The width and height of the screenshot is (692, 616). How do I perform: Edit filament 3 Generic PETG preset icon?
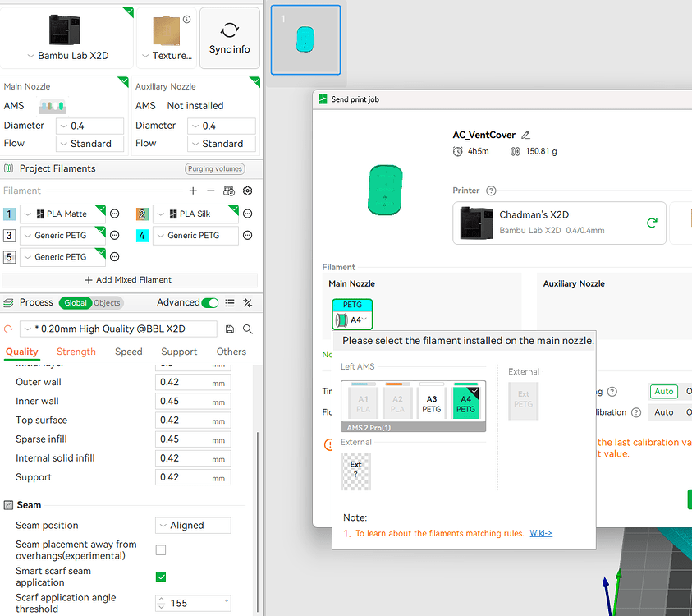115,236
